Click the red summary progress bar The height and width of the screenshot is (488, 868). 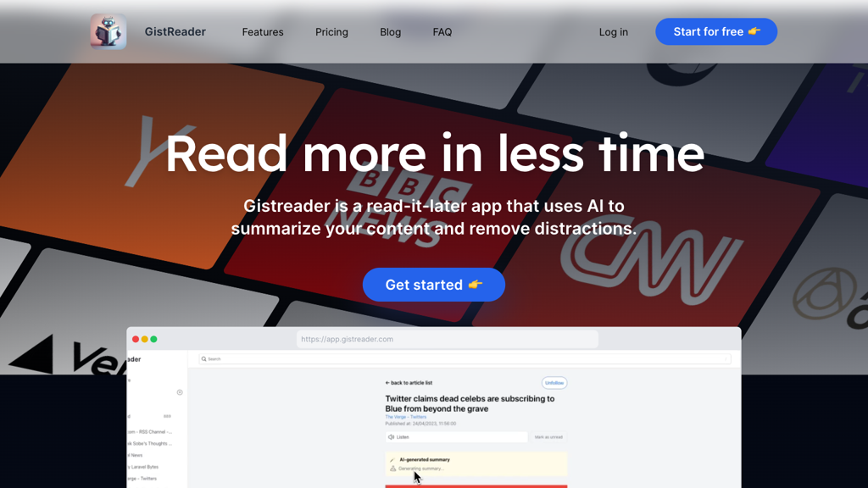click(475, 486)
